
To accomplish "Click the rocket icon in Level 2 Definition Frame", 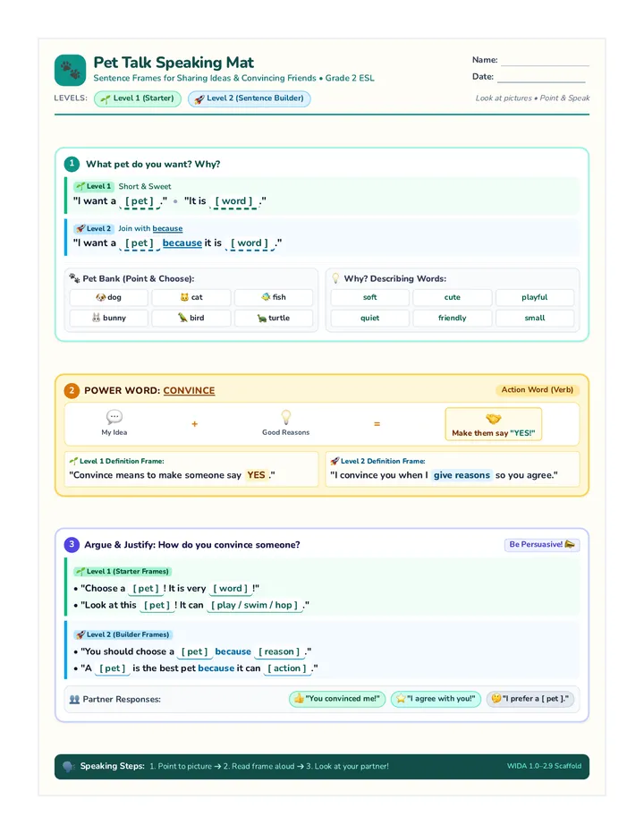I will pyautogui.click(x=335, y=461).
